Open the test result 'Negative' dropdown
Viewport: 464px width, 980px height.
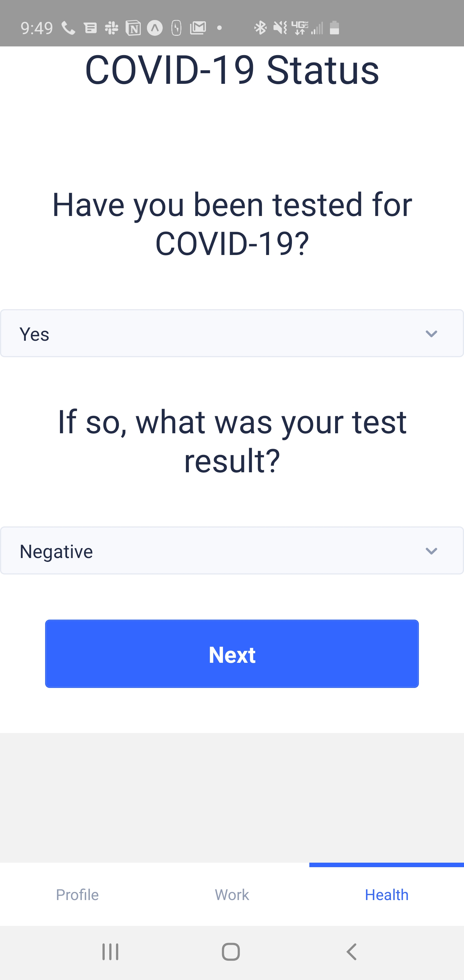point(232,551)
